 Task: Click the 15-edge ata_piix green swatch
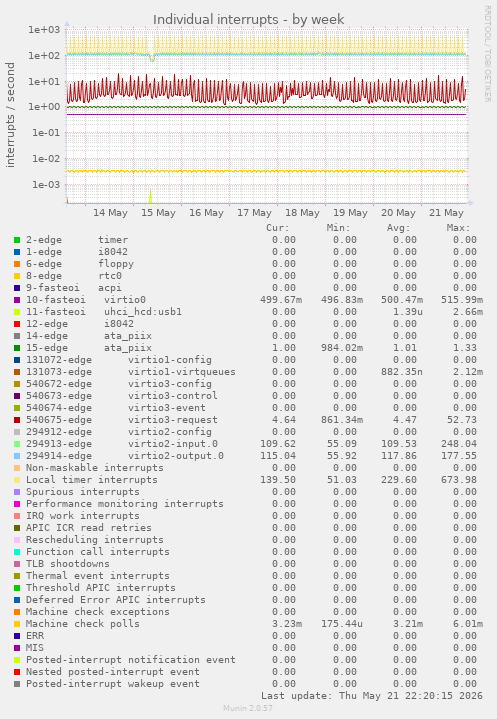pos(17,348)
